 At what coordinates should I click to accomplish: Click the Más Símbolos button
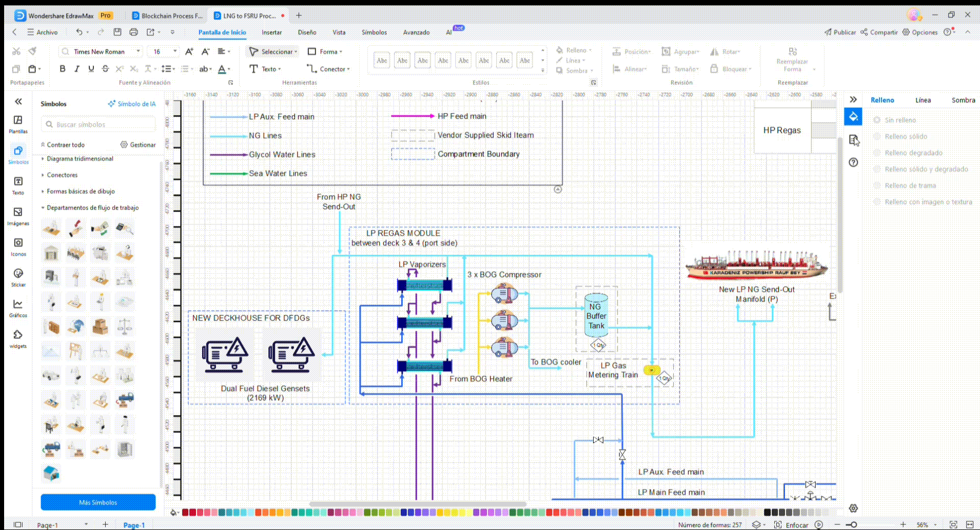(98, 502)
